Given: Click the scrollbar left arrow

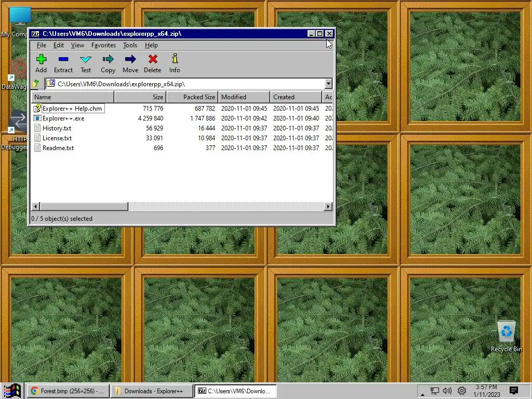Looking at the screenshot, I should tap(36, 206).
